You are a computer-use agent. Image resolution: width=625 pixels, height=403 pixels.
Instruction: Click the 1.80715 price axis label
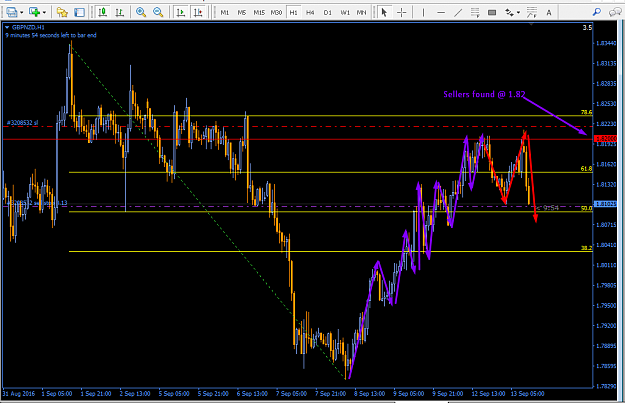coord(606,225)
